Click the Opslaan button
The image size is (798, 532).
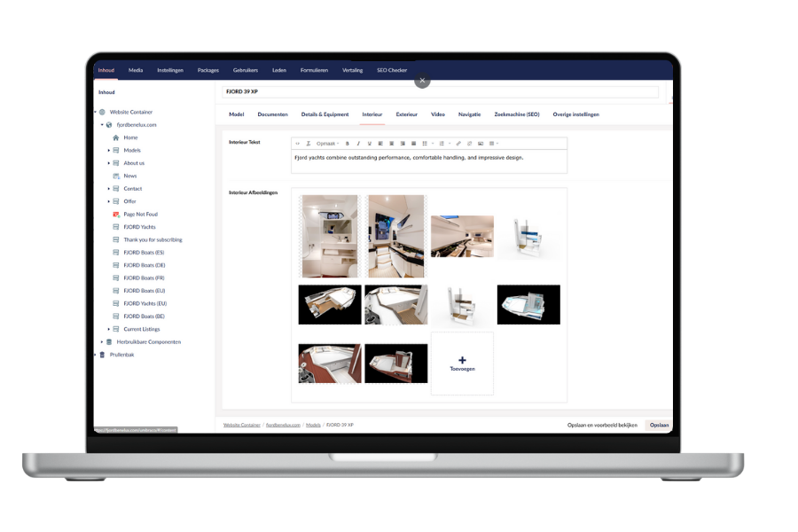coord(660,425)
